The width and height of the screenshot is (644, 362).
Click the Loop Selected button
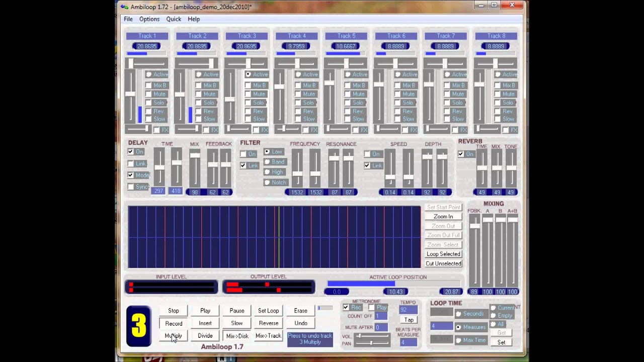(443, 254)
